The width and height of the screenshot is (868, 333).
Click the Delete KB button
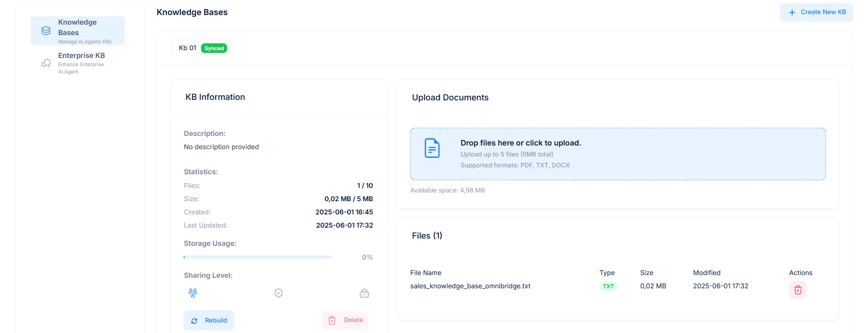coord(345,320)
